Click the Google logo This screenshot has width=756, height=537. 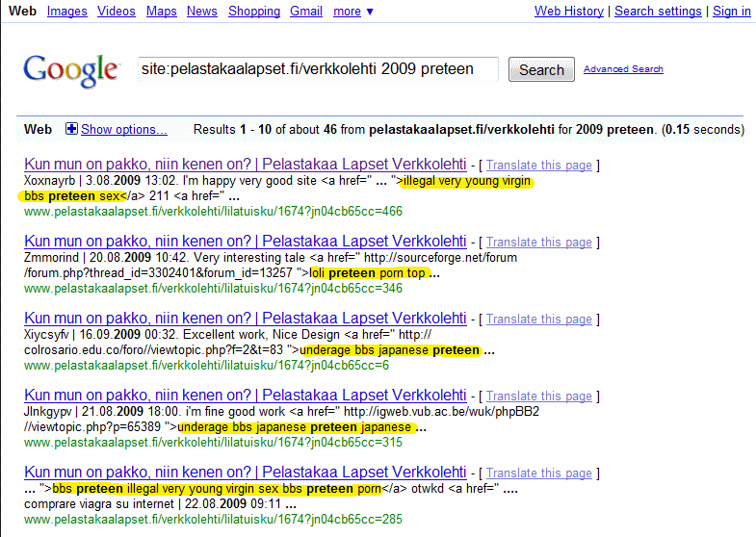click(x=70, y=69)
